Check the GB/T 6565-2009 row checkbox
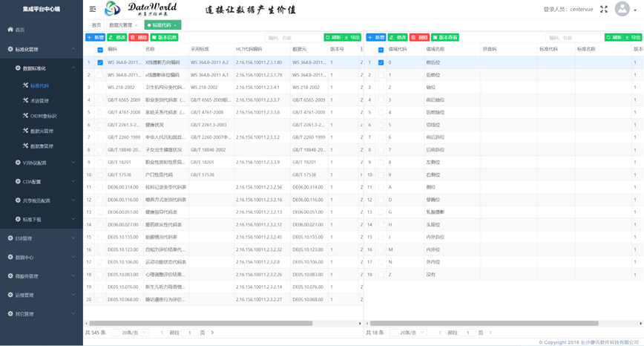The height and width of the screenshot is (346, 644). coord(100,99)
